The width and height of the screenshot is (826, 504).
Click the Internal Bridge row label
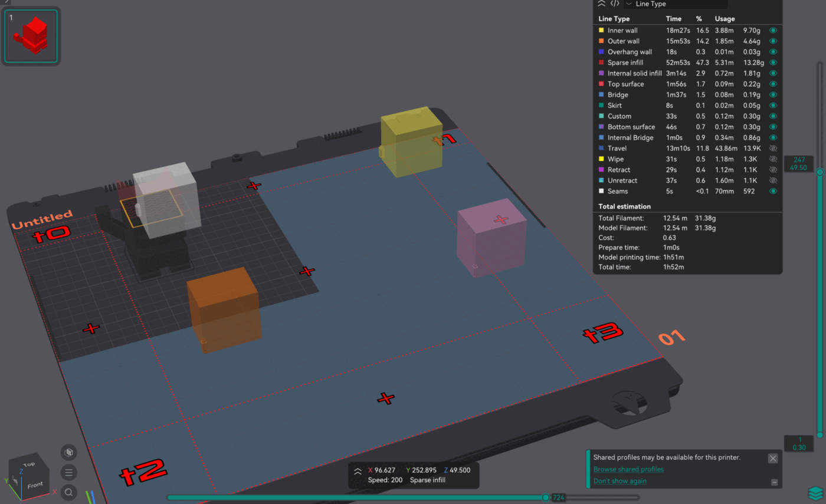click(x=631, y=137)
